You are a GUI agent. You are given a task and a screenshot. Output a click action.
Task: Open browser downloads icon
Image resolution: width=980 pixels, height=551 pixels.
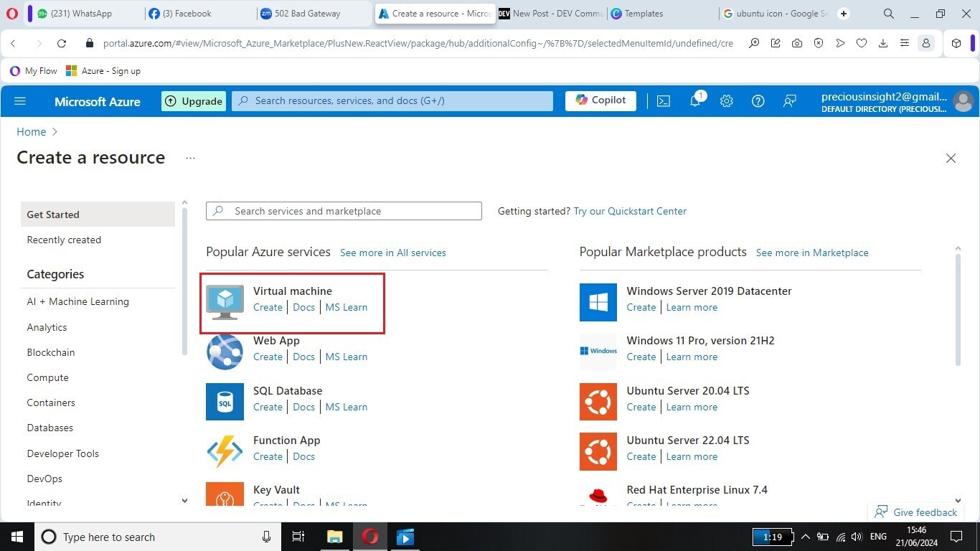click(883, 43)
